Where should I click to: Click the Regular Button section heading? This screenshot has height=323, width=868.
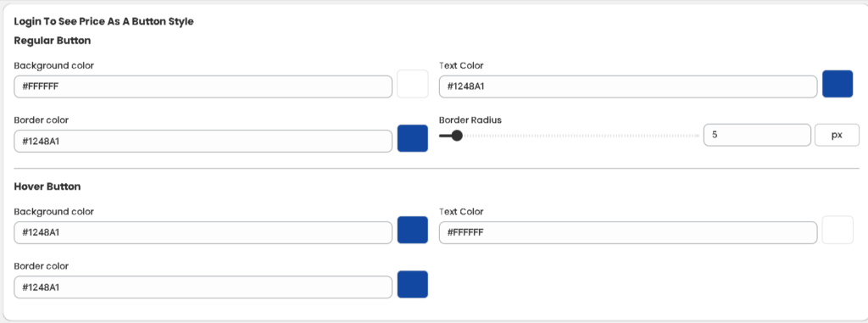coord(52,41)
